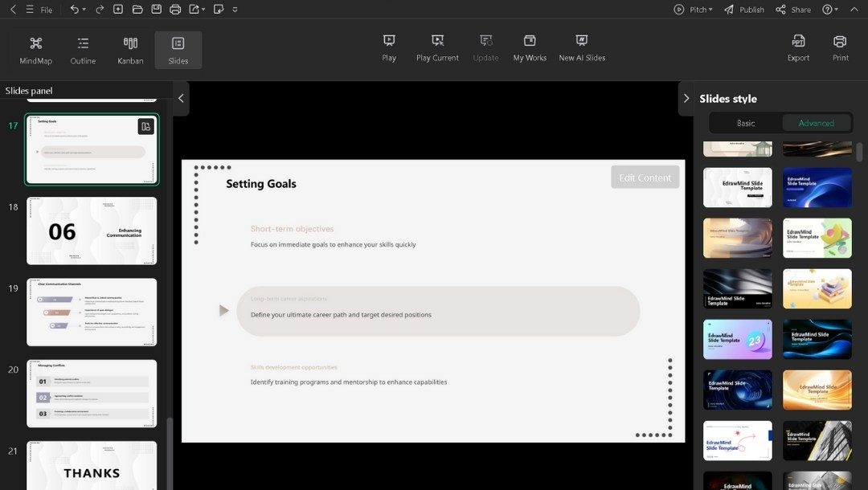Open the File menu
Screen dimensions: 868x490
coord(47,10)
